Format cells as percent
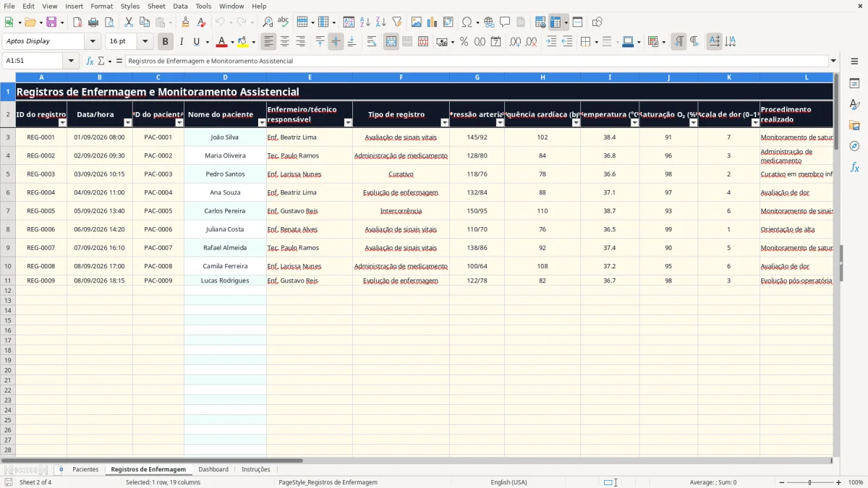The image size is (868, 488). [x=464, y=42]
